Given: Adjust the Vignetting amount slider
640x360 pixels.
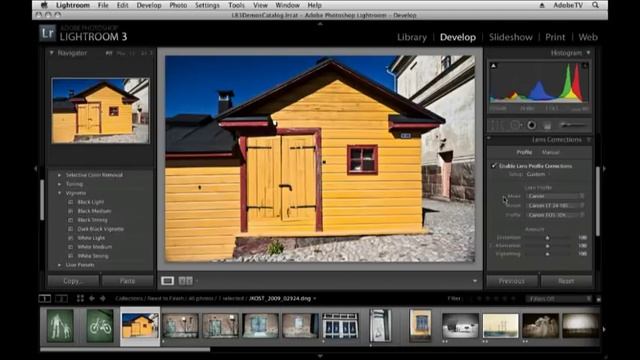Looking at the screenshot, I should click(x=548, y=254).
